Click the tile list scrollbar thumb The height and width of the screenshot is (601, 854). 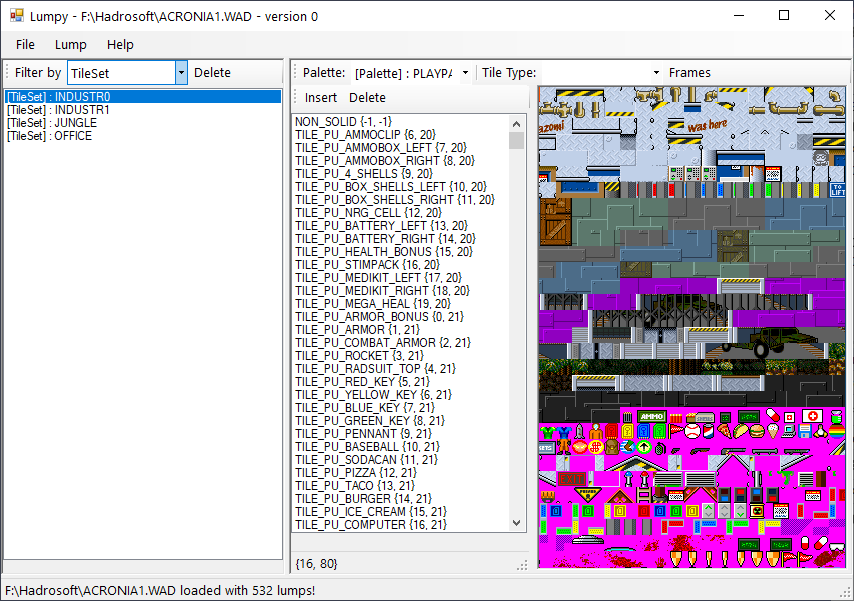(517, 141)
